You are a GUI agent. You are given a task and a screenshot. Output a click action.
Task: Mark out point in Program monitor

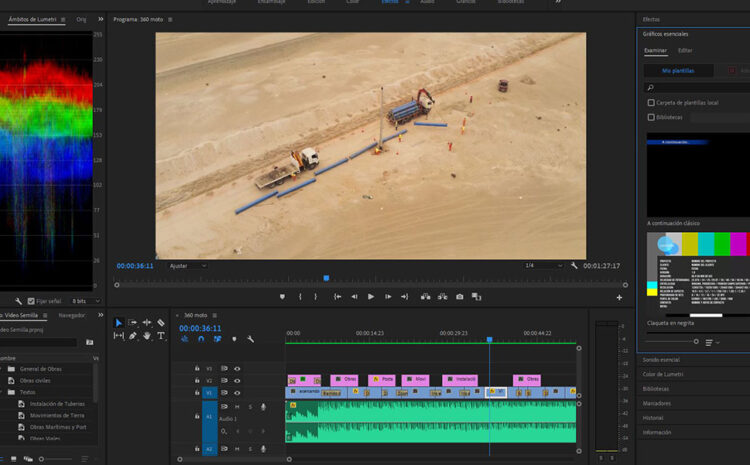pyautogui.click(x=316, y=297)
